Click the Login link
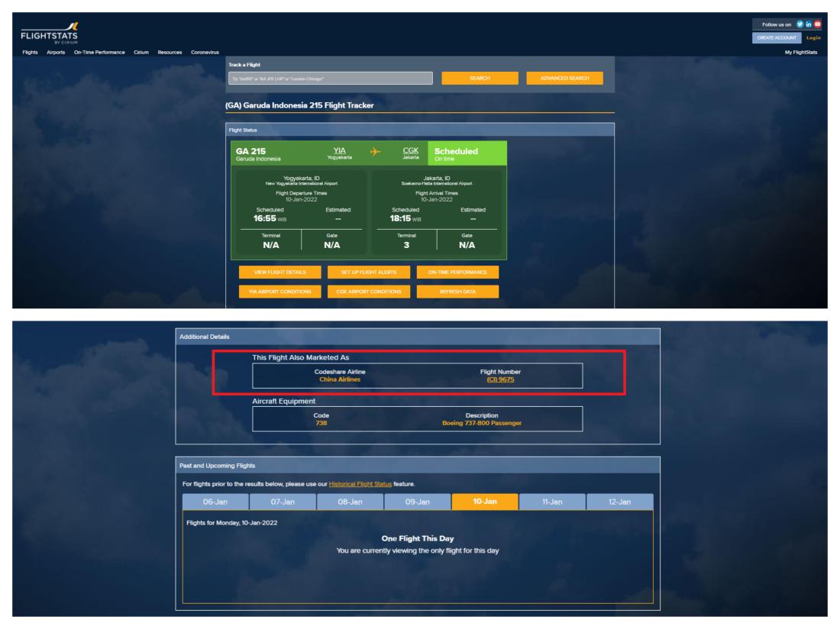 click(x=813, y=38)
